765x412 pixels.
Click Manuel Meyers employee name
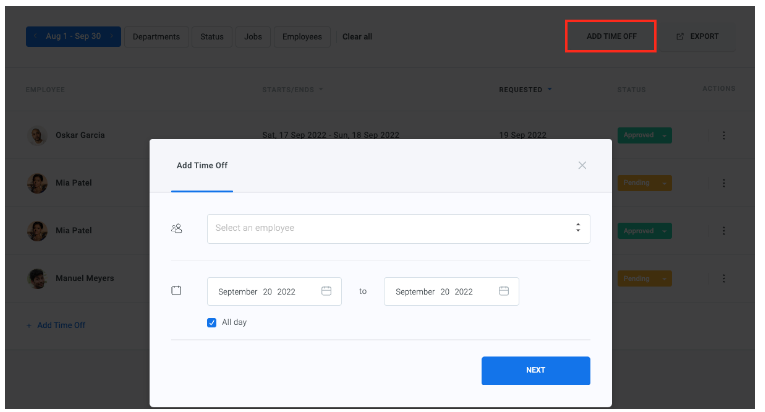pyautogui.click(x=84, y=278)
